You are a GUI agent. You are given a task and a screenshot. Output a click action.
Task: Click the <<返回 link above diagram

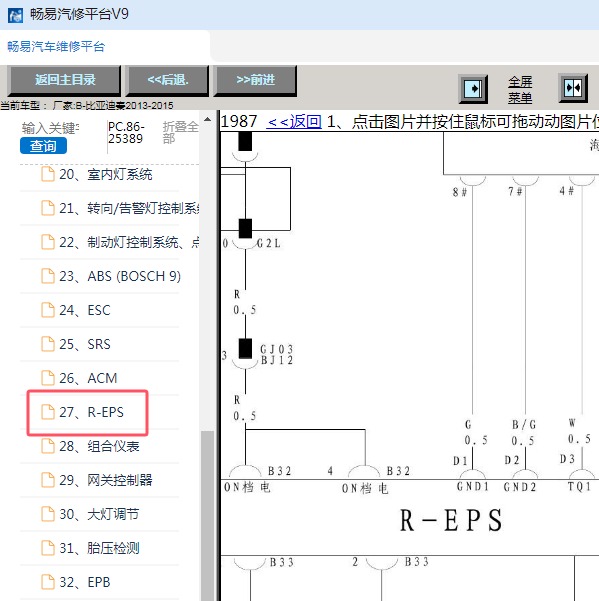(x=294, y=122)
